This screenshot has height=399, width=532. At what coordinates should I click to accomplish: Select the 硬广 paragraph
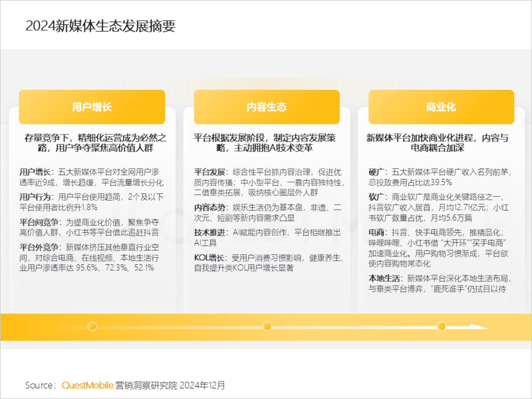point(440,177)
